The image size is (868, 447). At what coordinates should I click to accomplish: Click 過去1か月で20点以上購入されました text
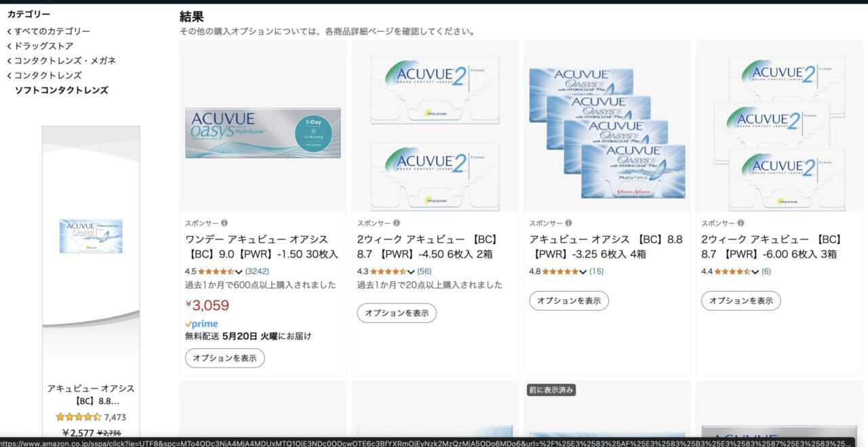(x=430, y=285)
